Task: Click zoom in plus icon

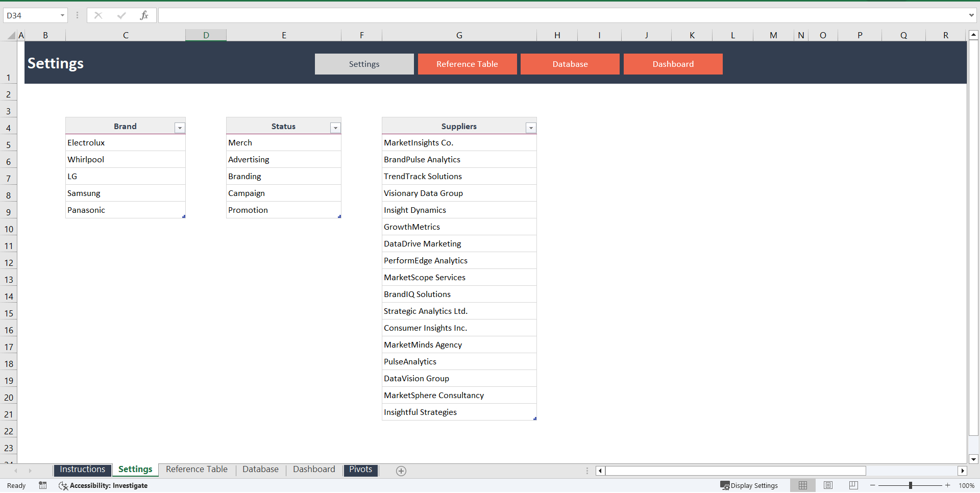Action: tap(948, 485)
